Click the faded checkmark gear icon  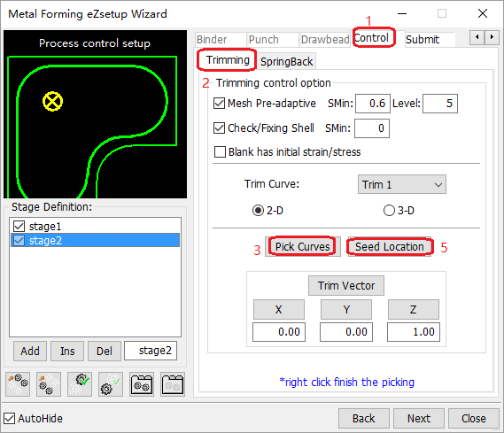pos(110,384)
